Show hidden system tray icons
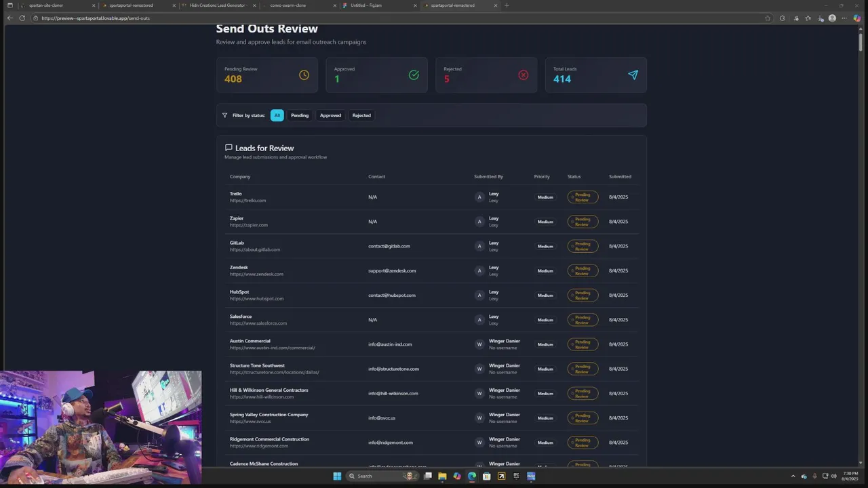This screenshot has height=488, width=868. coord(793,476)
